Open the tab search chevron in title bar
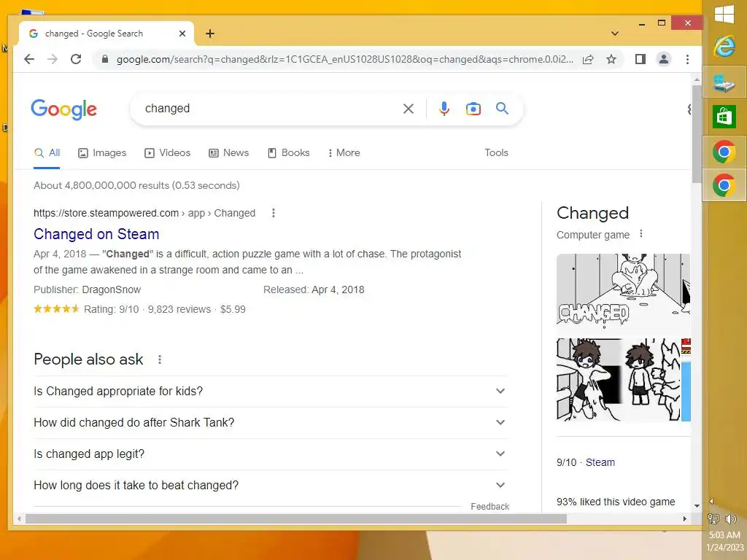Screen dimensions: 747x560 615,34
